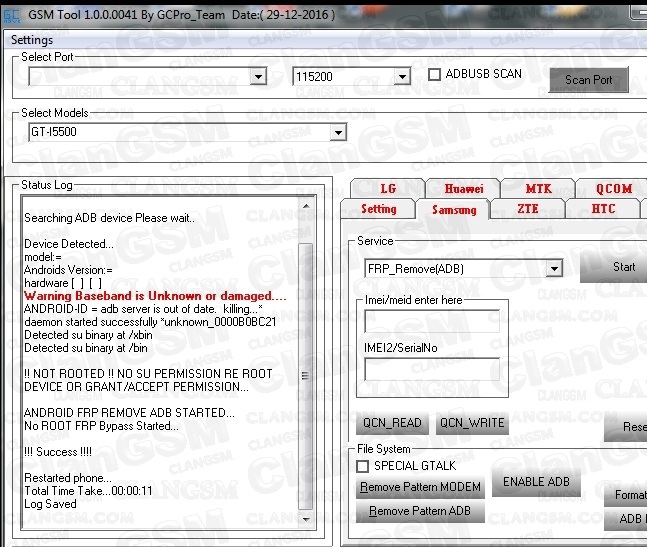Open the Select Port dropdown arrow
Viewport: 647px width, 547px height.
[258, 77]
